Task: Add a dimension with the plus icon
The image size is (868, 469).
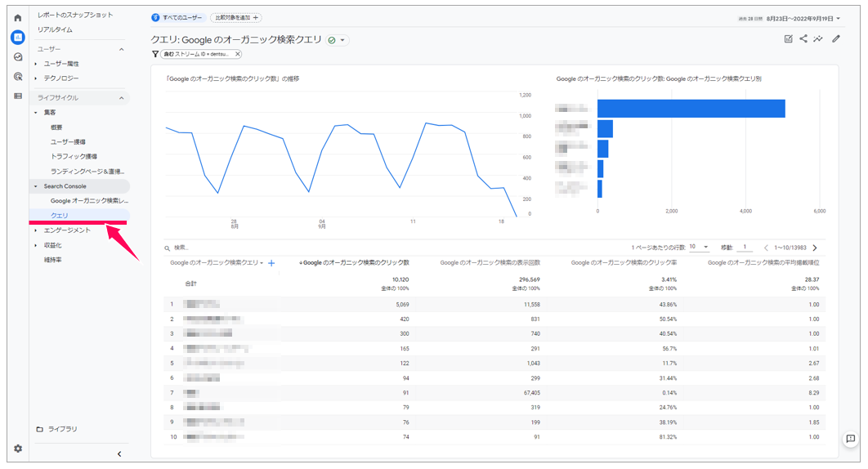Action: click(x=271, y=263)
